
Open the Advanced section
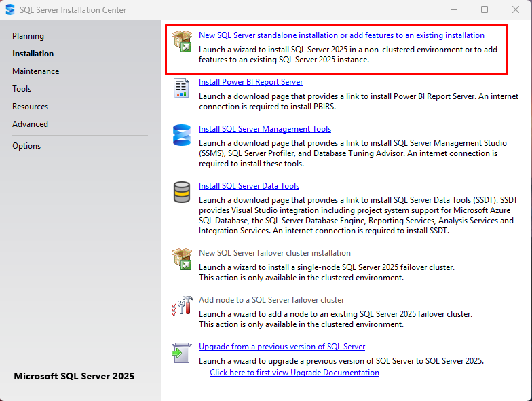click(x=30, y=124)
